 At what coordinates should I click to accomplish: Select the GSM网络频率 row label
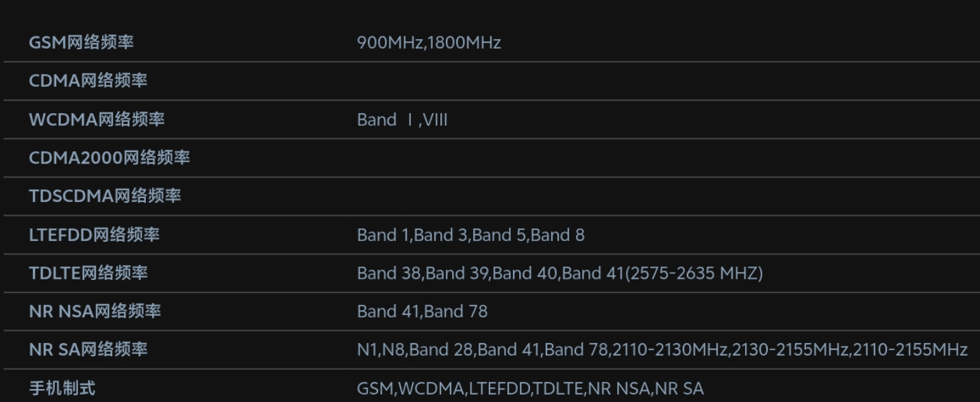[81, 42]
